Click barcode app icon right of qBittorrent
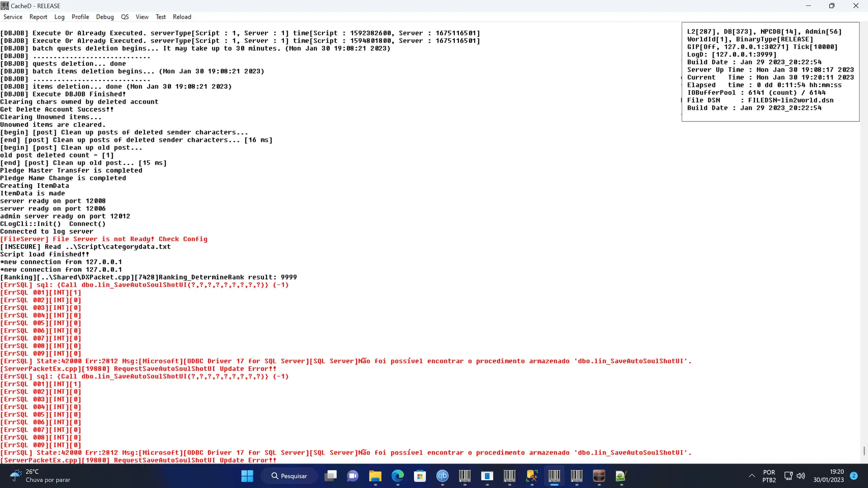Image resolution: width=868 pixels, height=488 pixels. click(465, 476)
